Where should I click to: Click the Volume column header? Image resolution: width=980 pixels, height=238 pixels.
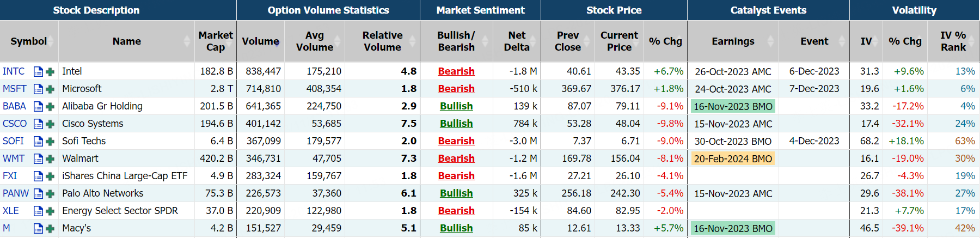[x=260, y=41]
